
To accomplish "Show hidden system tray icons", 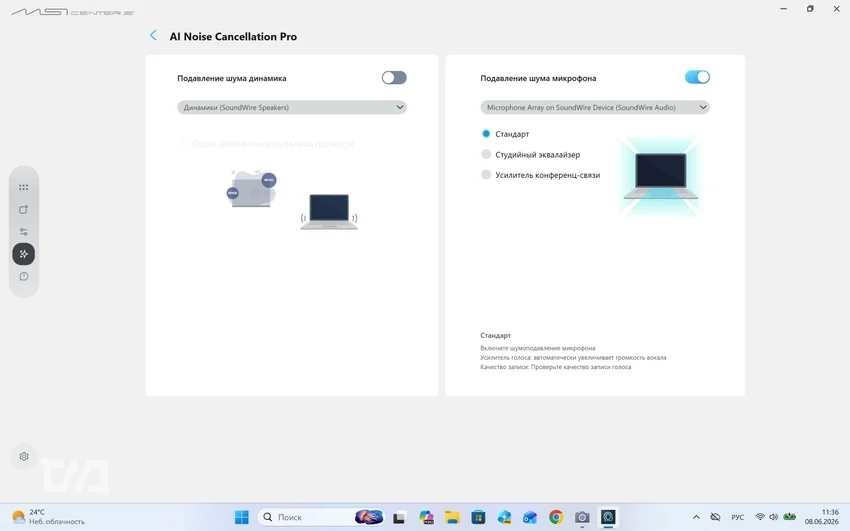I will tap(697, 517).
